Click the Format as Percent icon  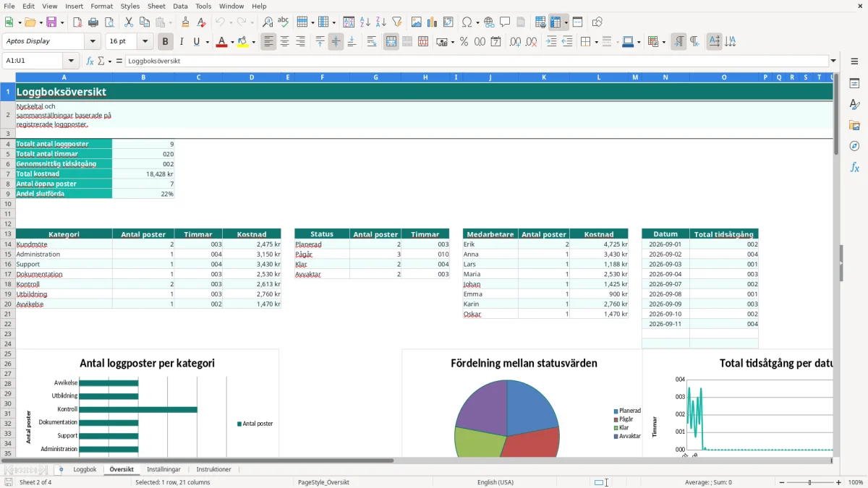coord(464,42)
